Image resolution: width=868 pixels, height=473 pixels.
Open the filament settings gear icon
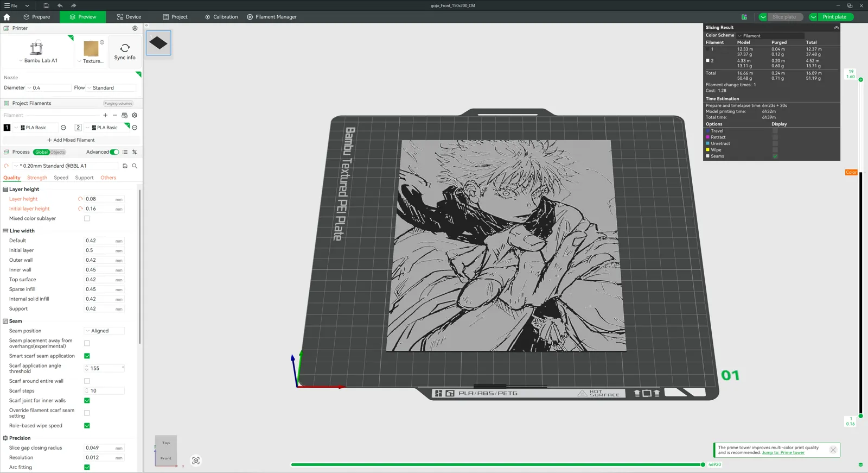coord(135,115)
